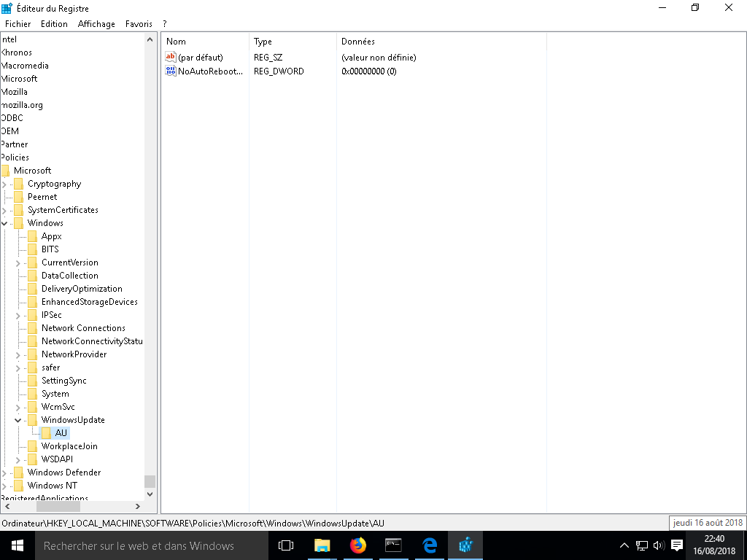Image resolution: width=747 pixels, height=560 pixels.
Task: Click the WorkplaceJoin folder icon
Action: pyautogui.click(x=32, y=446)
